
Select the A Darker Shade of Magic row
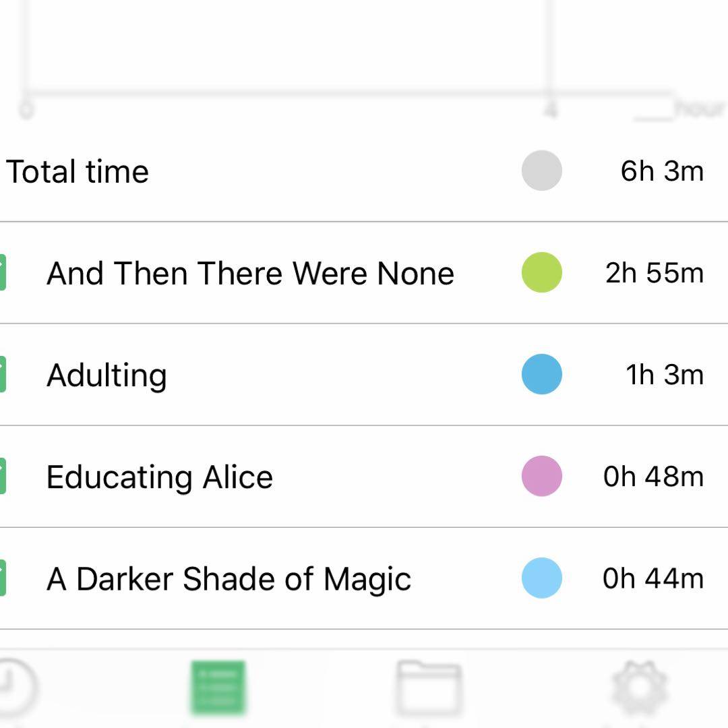click(x=229, y=579)
